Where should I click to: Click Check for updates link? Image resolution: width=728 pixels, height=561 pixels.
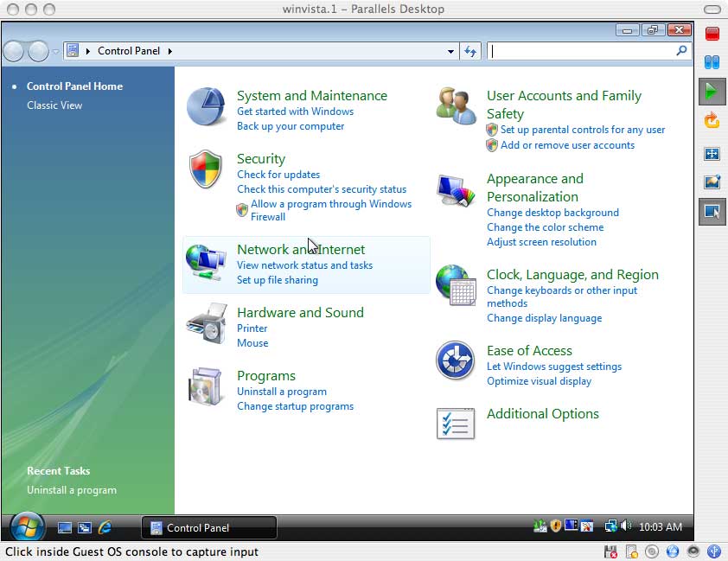click(x=278, y=175)
